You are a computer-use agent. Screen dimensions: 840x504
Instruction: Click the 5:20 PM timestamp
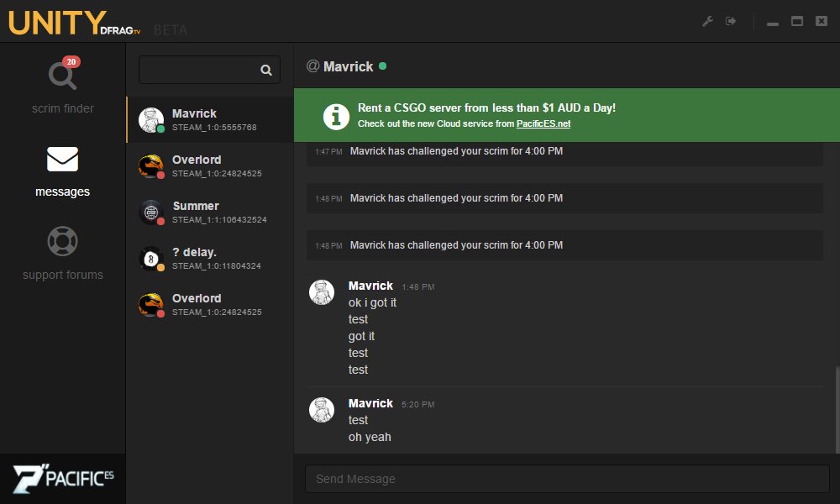click(x=417, y=404)
